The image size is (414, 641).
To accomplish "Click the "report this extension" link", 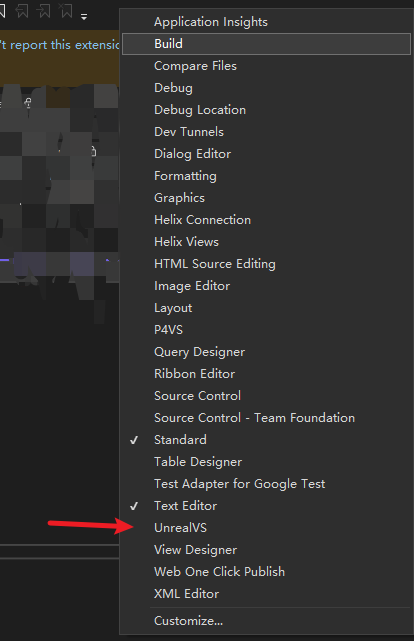I will click(64, 45).
